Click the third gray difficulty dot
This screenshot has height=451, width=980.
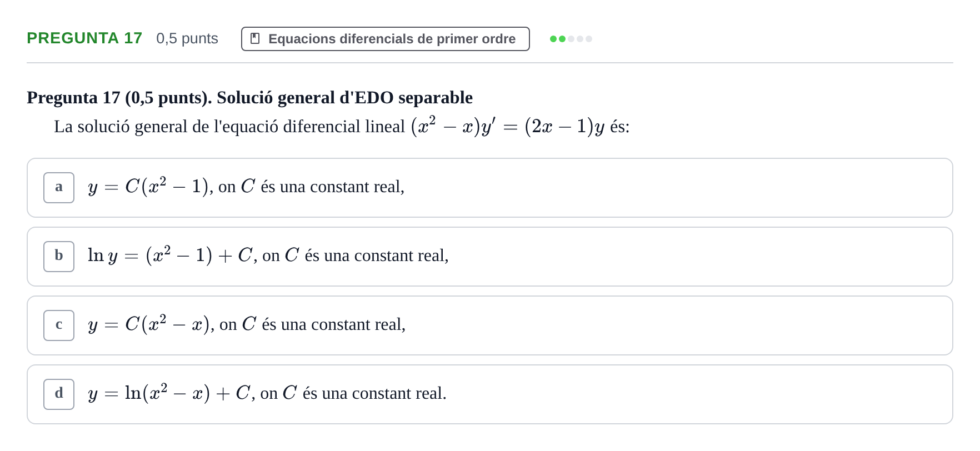[571, 39]
